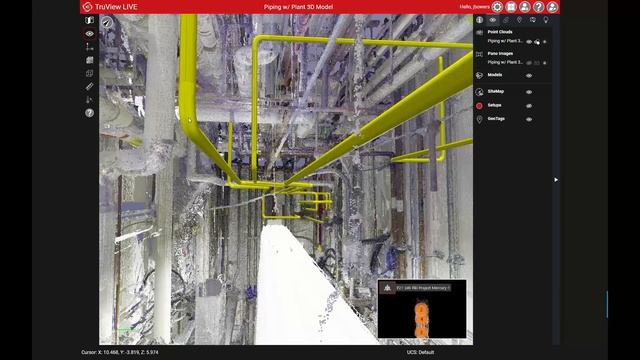Open the square icon beside the settings gear

511,7
